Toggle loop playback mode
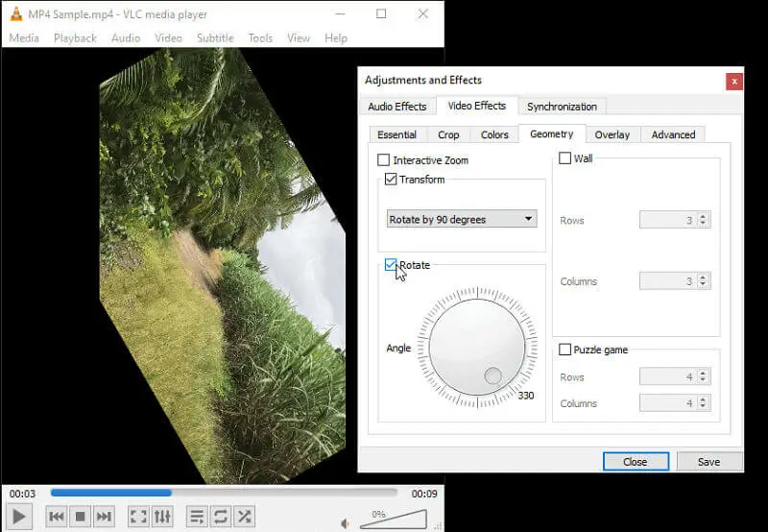The height and width of the screenshot is (532, 768). 221,517
